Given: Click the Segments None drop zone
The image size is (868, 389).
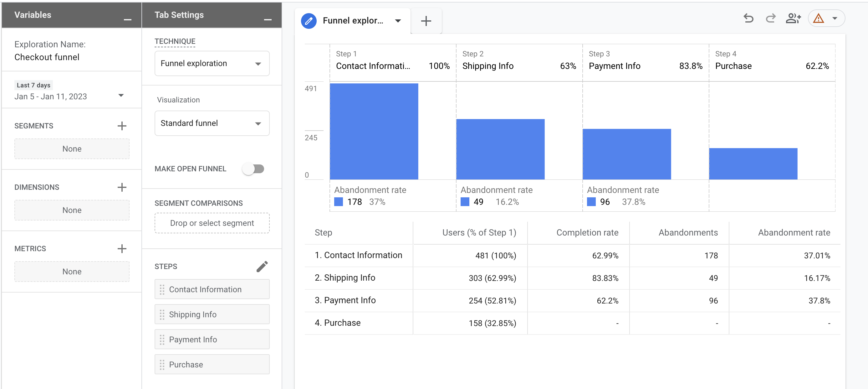Looking at the screenshot, I should [x=72, y=149].
